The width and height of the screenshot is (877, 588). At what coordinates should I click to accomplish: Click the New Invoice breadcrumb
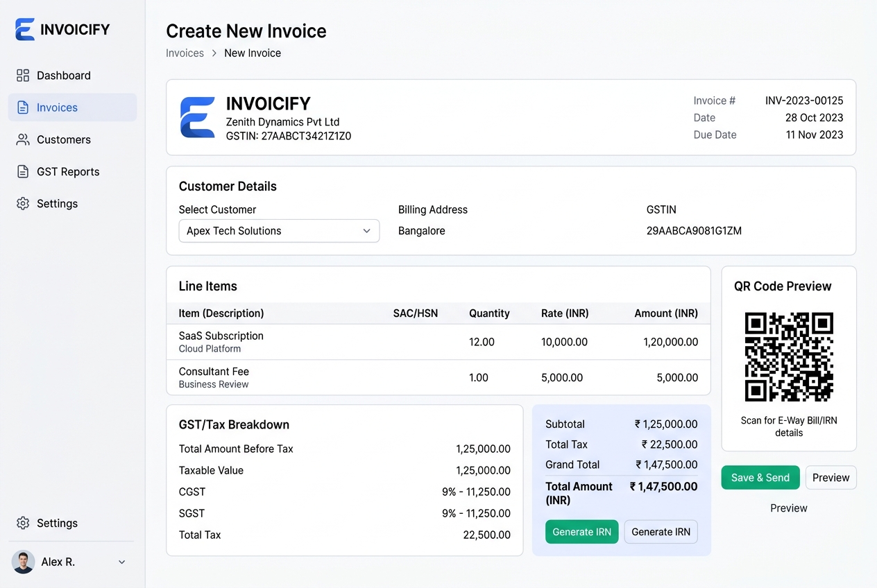point(253,53)
